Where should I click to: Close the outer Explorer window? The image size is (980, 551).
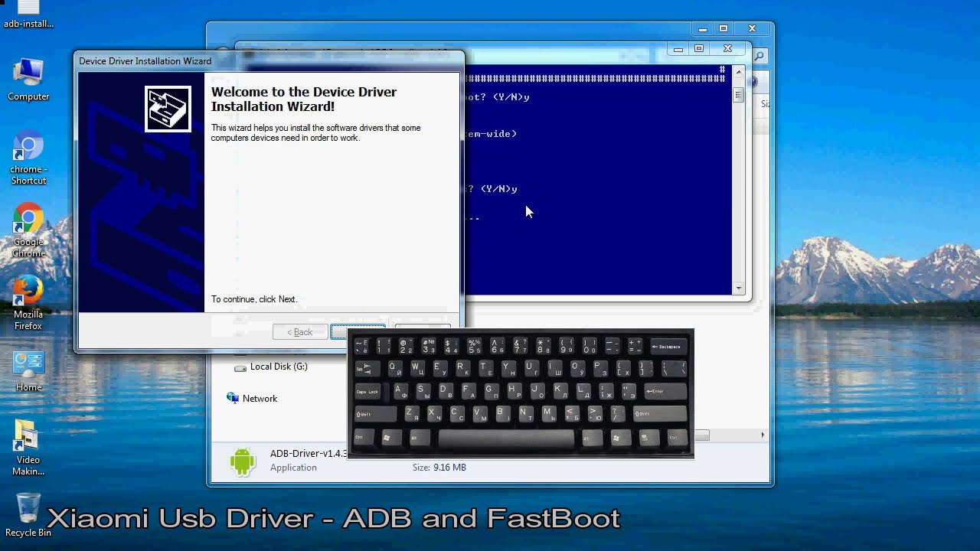click(x=752, y=29)
